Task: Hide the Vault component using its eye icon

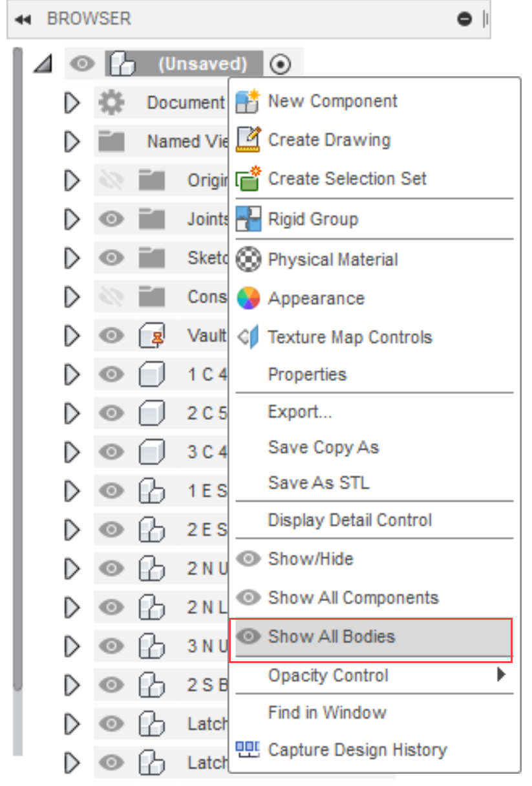Action: pos(111,336)
